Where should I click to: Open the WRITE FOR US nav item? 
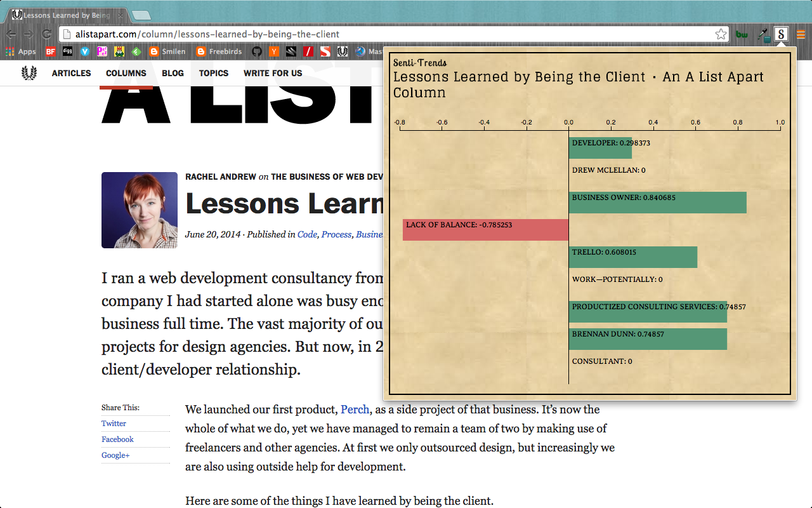click(273, 73)
